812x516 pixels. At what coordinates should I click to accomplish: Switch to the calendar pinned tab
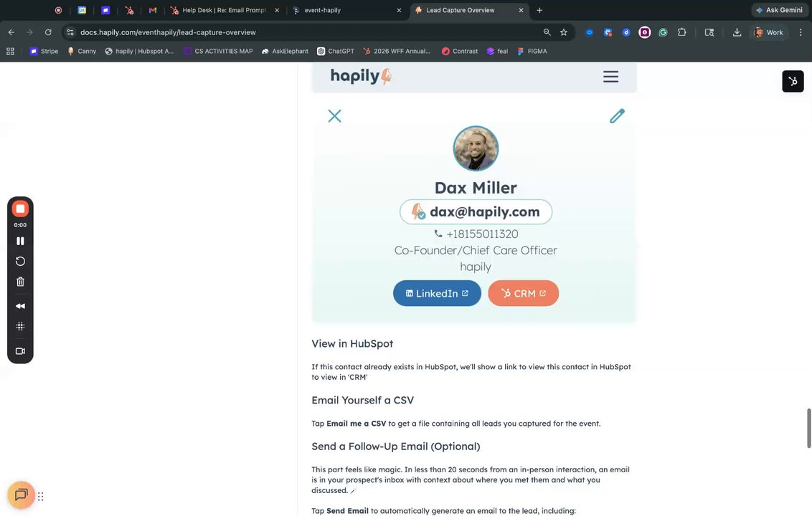click(82, 10)
